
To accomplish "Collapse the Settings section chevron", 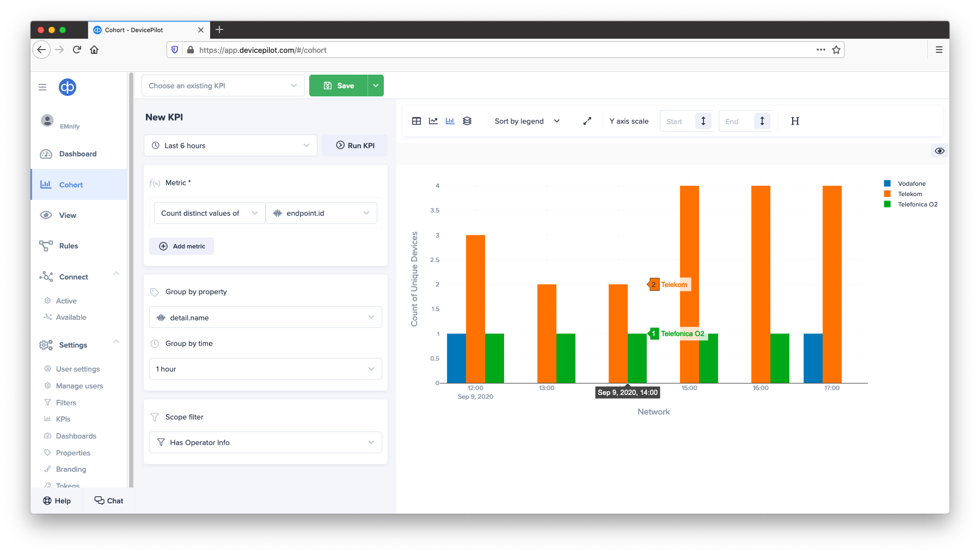I will tap(116, 342).
